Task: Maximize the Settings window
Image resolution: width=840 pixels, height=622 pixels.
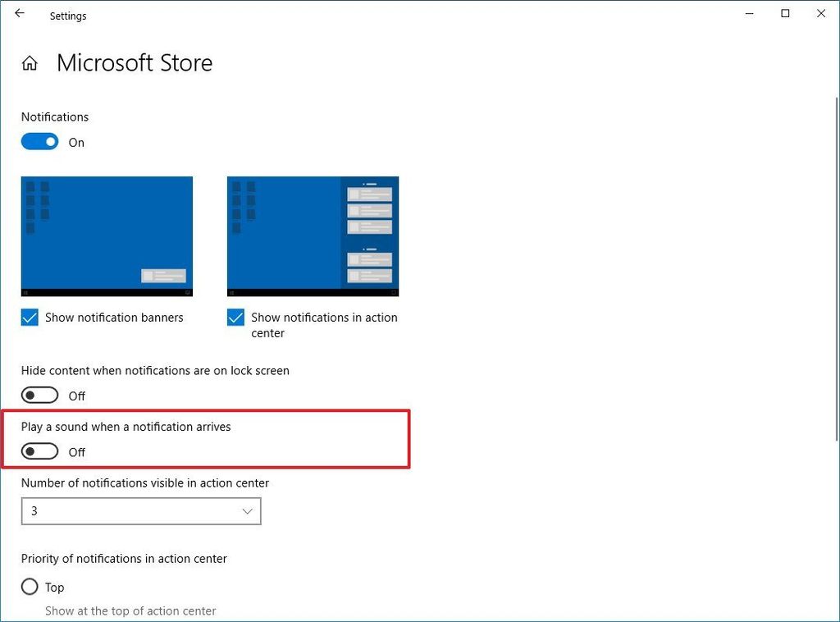Action: (785, 13)
